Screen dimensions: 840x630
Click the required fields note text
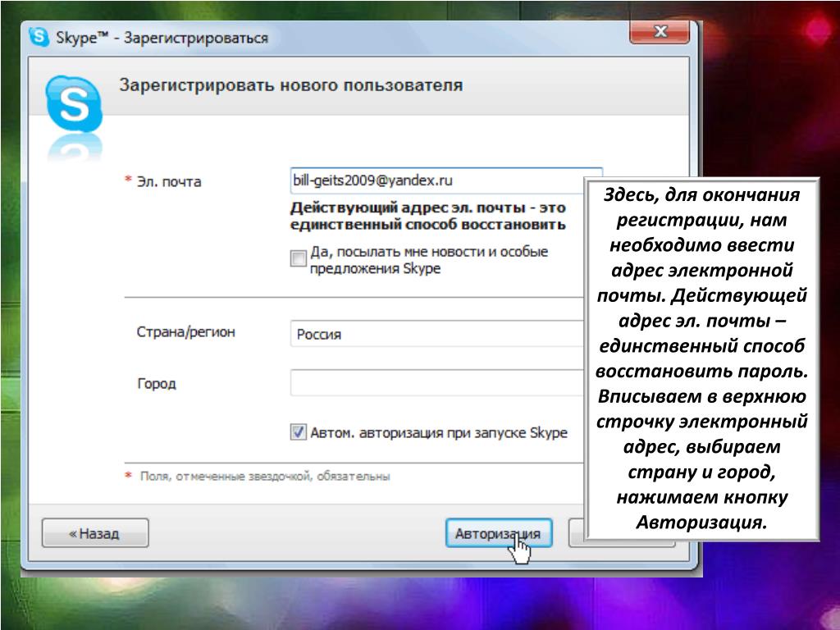pyautogui.click(x=265, y=476)
